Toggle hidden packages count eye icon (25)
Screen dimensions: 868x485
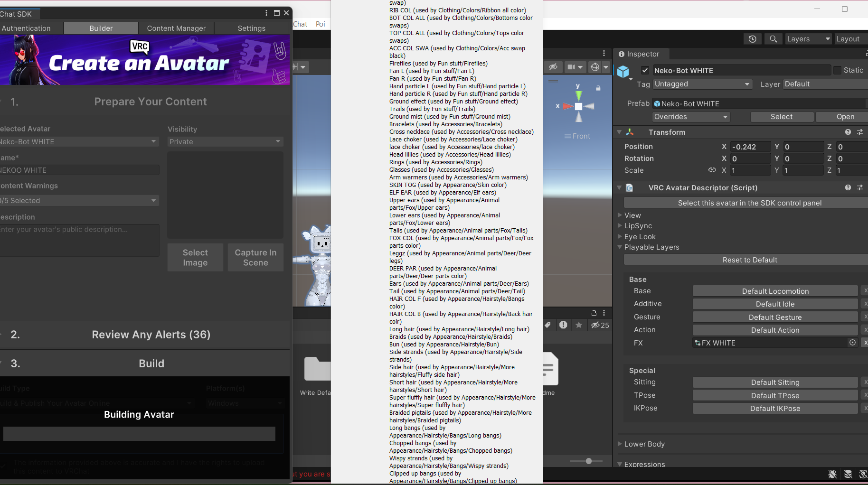click(x=600, y=325)
